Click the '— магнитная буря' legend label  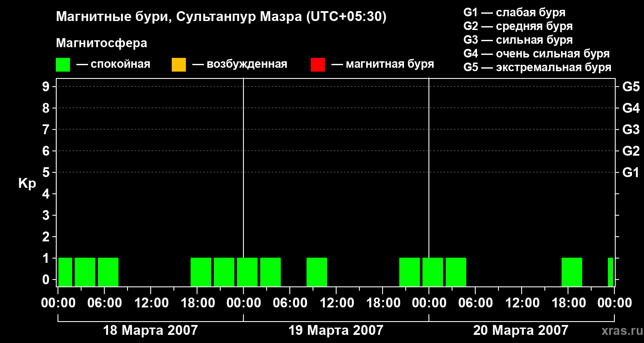383,64
